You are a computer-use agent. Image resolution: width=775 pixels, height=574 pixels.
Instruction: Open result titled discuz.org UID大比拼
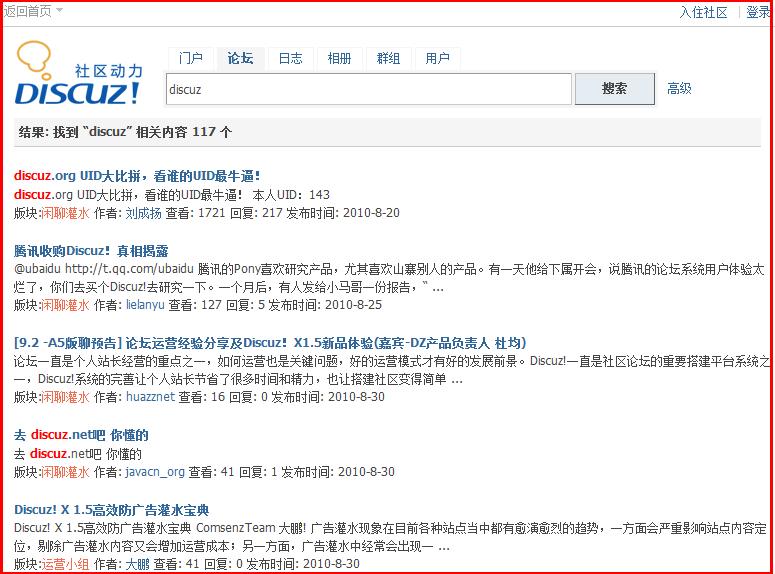click(x=136, y=176)
